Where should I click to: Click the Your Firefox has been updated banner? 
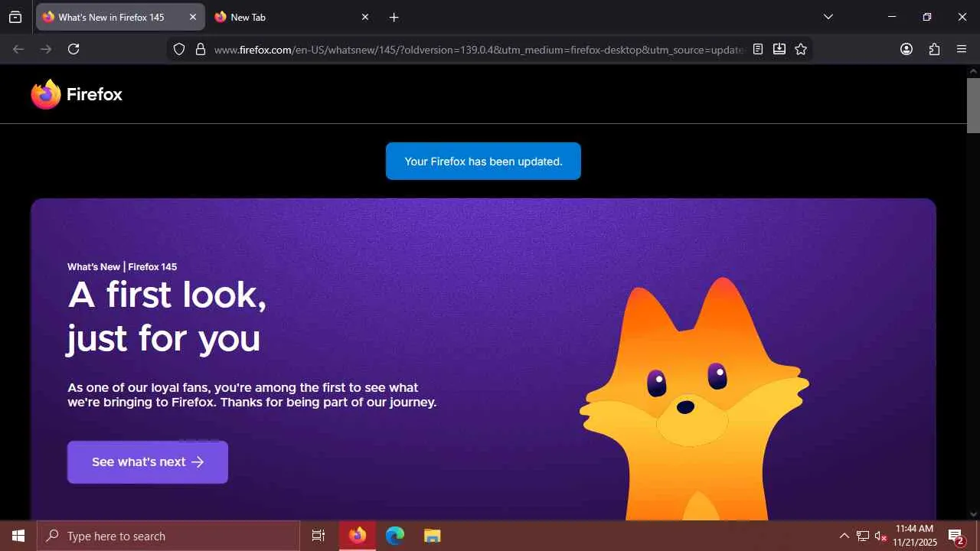pyautogui.click(x=483, y=161)
